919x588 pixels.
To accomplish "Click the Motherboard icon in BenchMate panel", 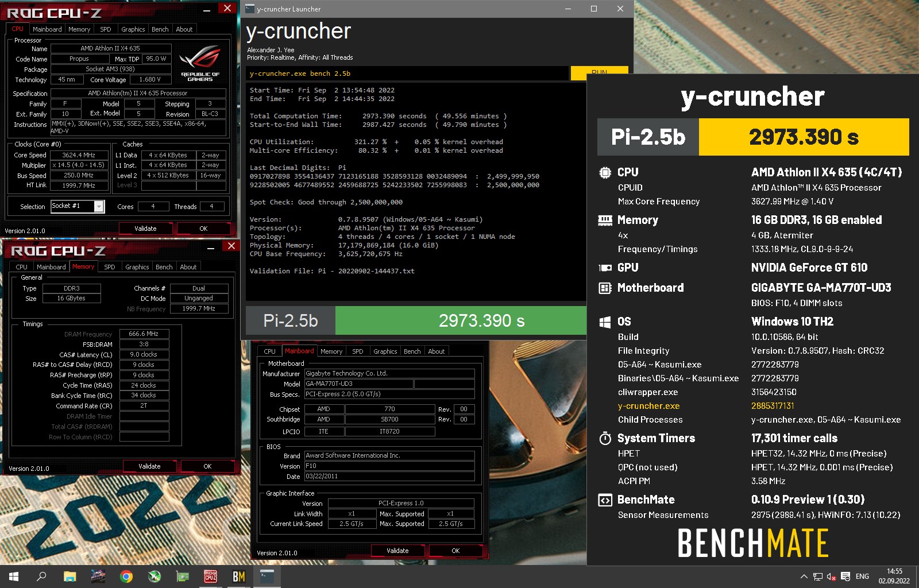I will click(x=605, y=288).
